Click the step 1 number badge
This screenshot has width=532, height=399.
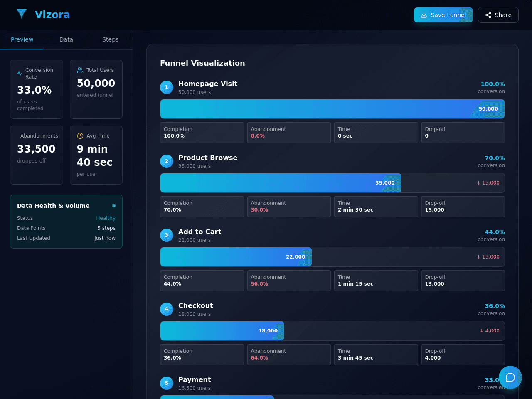pyautogui.click(x=167, y=87)
